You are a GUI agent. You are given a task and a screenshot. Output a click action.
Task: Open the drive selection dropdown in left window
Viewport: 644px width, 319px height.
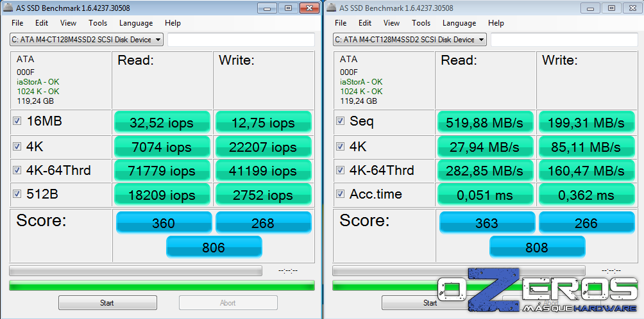[87, 40]
